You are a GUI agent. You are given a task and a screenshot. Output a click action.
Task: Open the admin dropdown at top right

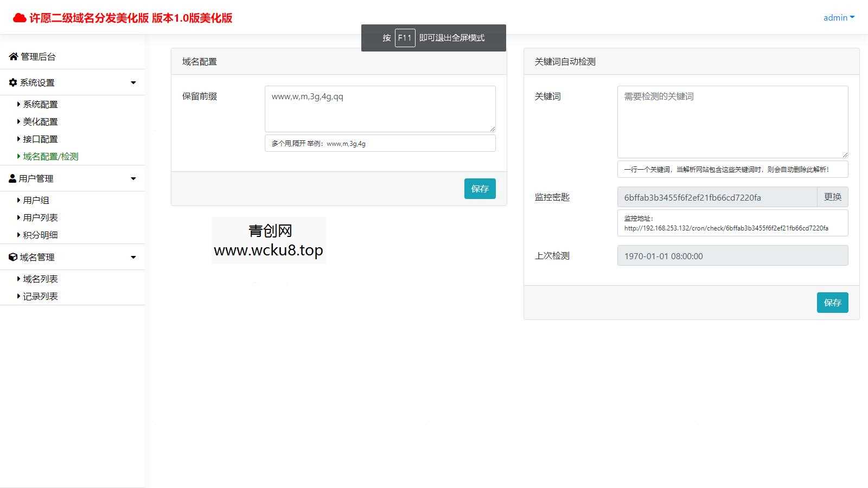tap(838, 17)
